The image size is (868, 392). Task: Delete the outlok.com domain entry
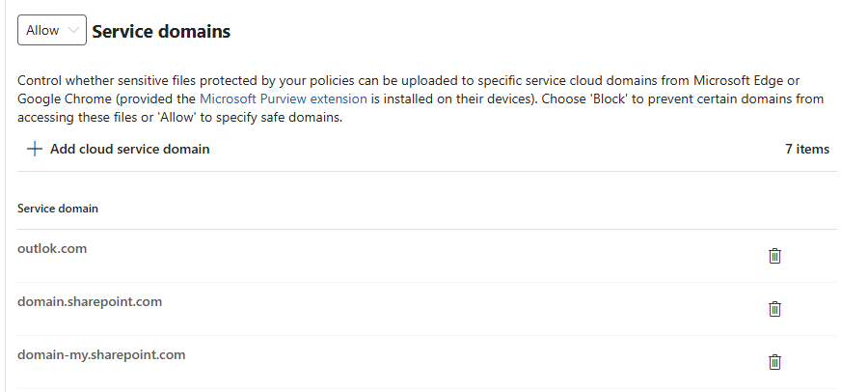coord(773,256)
